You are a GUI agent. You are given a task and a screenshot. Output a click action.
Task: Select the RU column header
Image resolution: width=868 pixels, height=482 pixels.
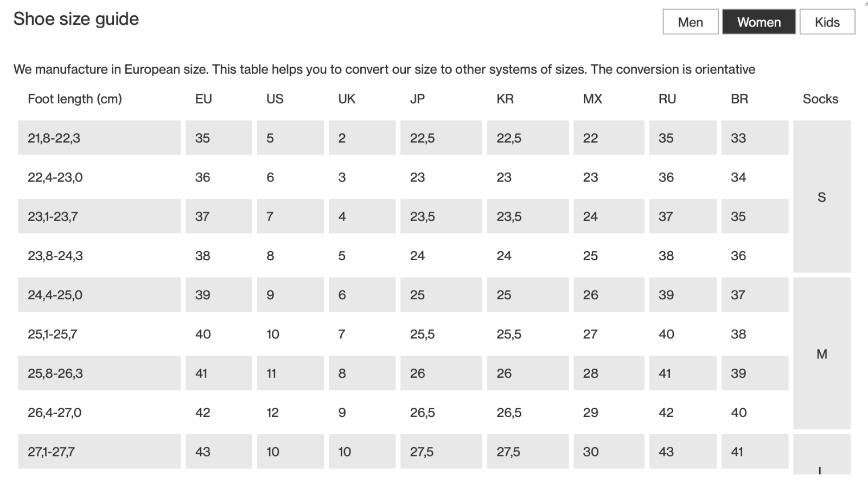point(667,99)
